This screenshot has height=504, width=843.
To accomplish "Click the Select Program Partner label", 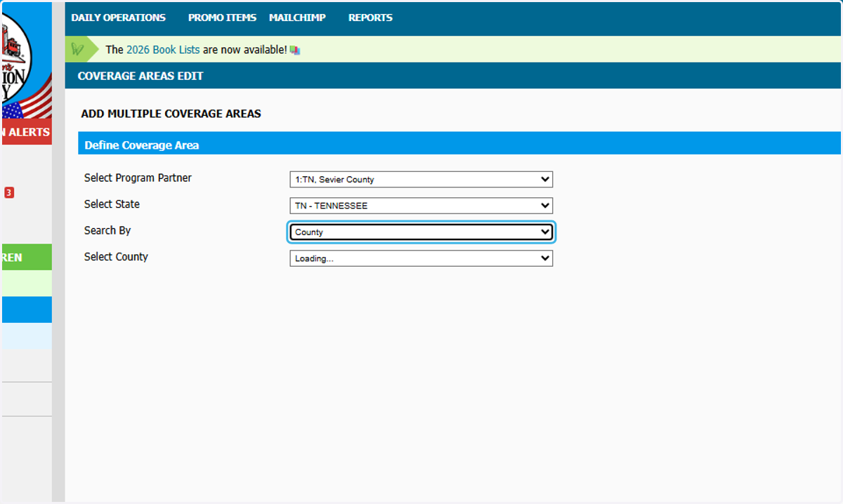I will (138, 178).
